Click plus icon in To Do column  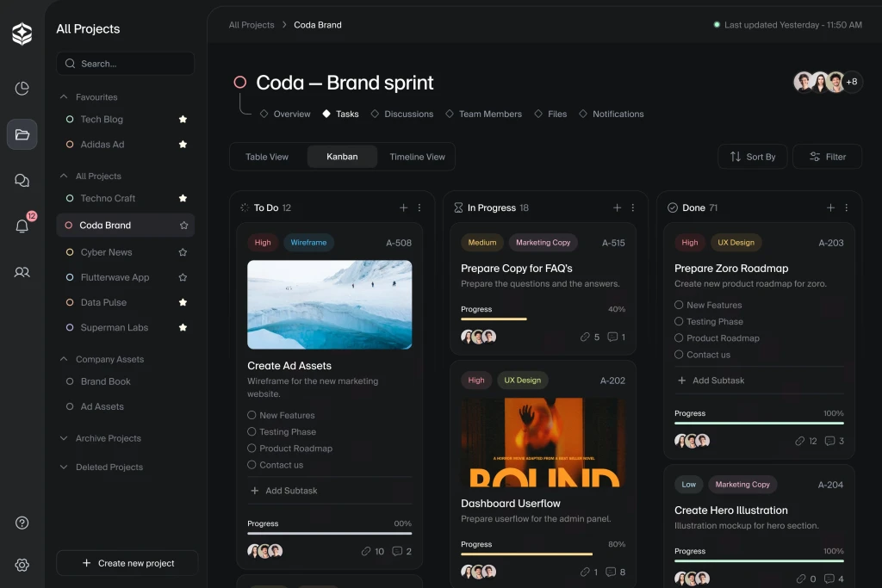click(403, 207)
